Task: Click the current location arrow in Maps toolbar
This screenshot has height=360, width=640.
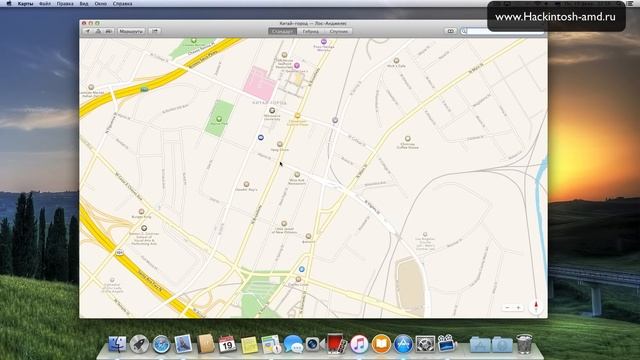Action: pos(87,31)
